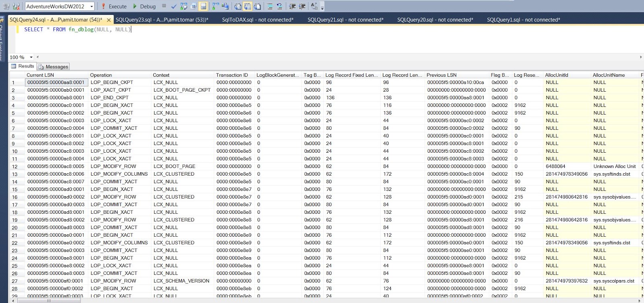The image size is (644, 303).
Task: Display the estimated execution plan
Action: coord(184,6)
